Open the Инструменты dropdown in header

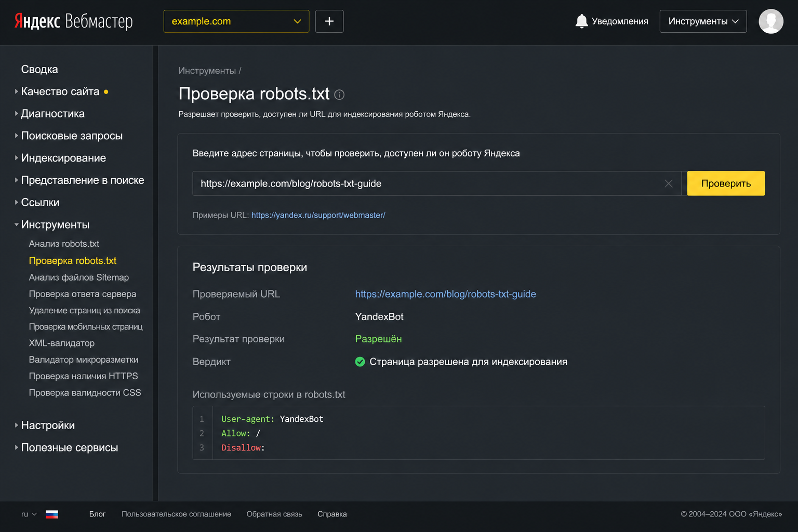click(703, 21)
